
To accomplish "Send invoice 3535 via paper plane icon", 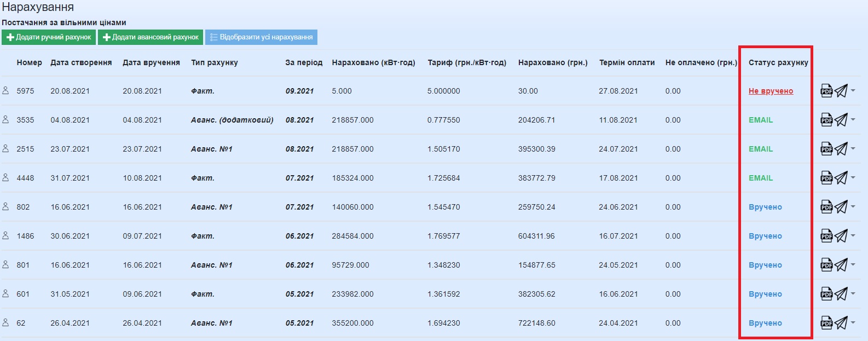I will coord(841,120).
